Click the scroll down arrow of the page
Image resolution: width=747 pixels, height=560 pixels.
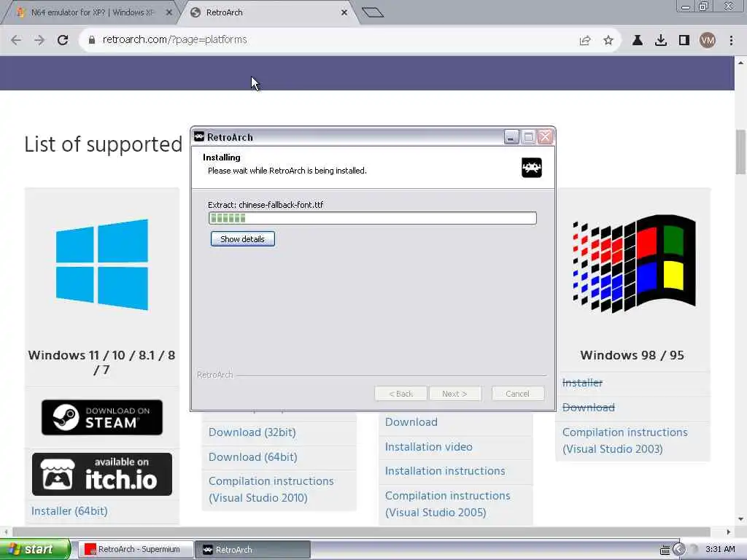[741, 519]
